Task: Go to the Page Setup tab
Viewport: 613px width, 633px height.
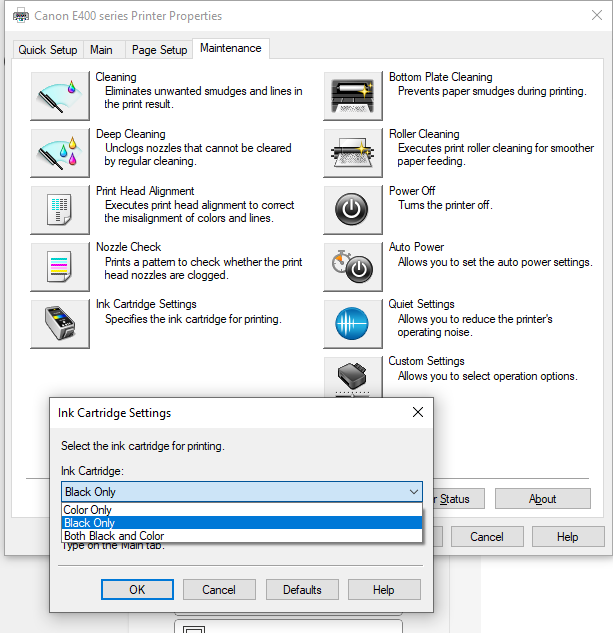Action: coord(159,50)
